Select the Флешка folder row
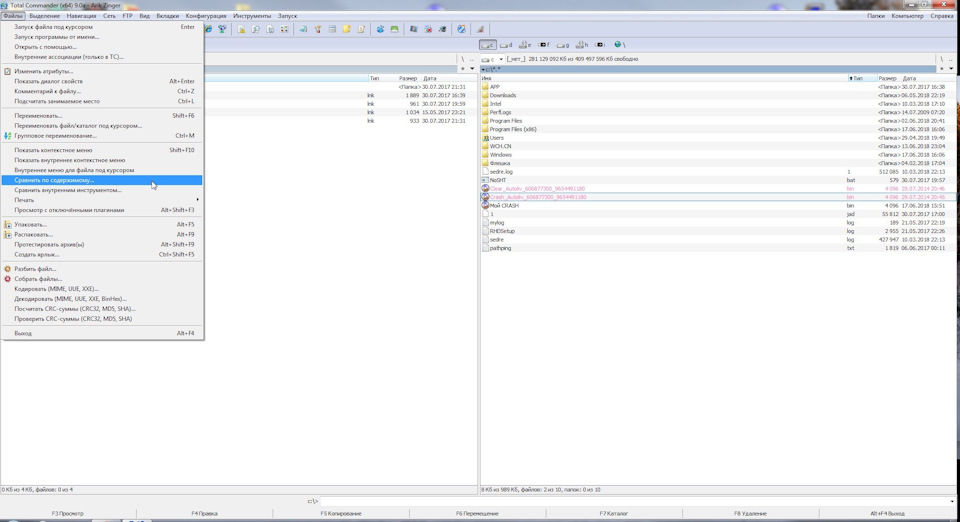 coord(717,163)
